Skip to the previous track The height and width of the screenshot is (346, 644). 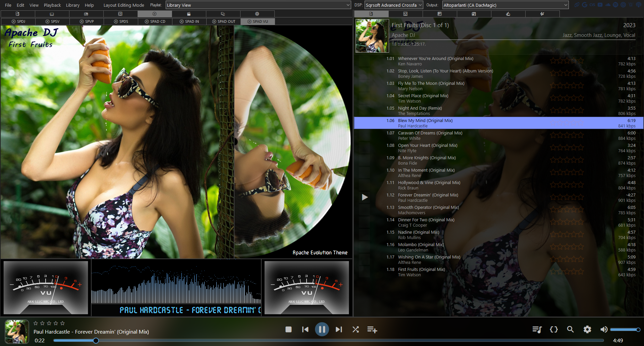point(305,330)
